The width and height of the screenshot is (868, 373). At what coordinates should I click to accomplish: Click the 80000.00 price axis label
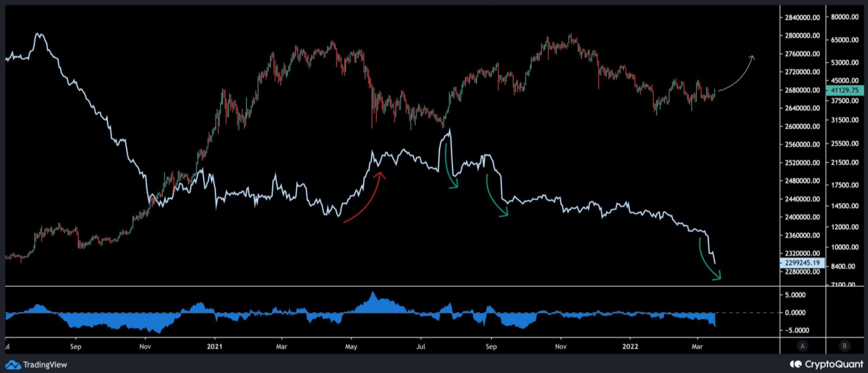[x=845, y=17]
